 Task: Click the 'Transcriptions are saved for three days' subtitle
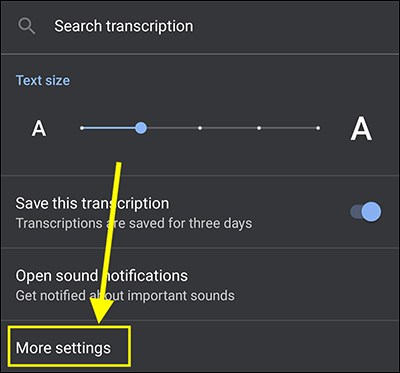(x=134, y=223)
